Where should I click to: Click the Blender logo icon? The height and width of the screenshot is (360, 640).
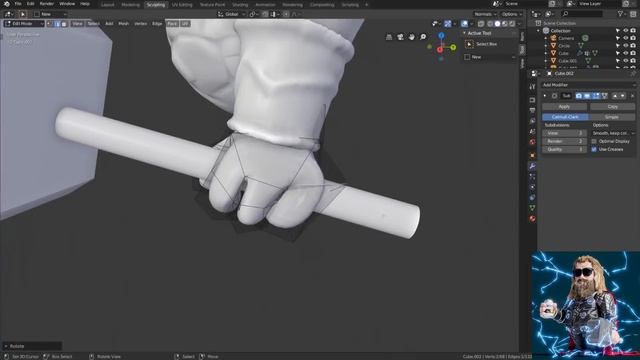pyautogui.click(x=7, y=4)
